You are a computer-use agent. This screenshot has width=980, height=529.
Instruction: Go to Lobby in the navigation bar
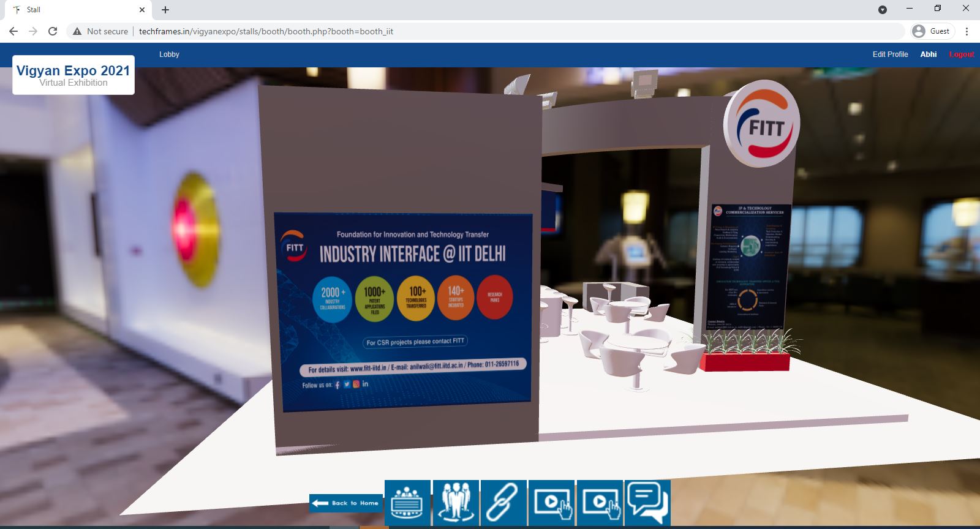pyautogui.click(x=169, y=54)
